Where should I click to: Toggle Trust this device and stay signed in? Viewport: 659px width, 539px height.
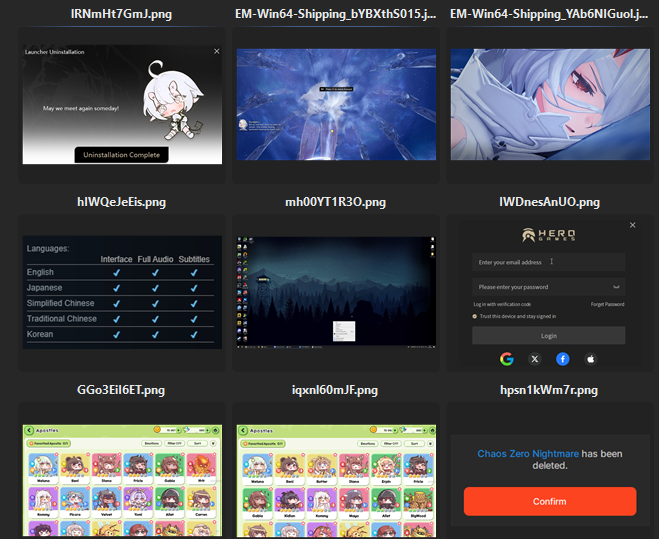tap(474, 316)
